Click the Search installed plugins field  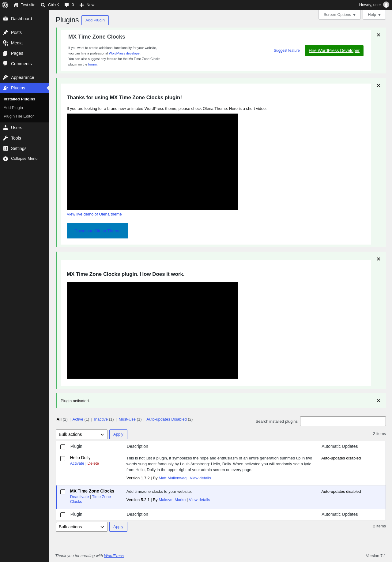343,421
